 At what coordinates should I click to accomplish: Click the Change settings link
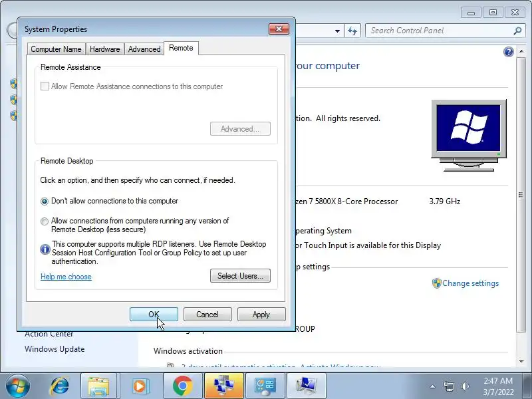pyautogui.click(x=470, y=283)
